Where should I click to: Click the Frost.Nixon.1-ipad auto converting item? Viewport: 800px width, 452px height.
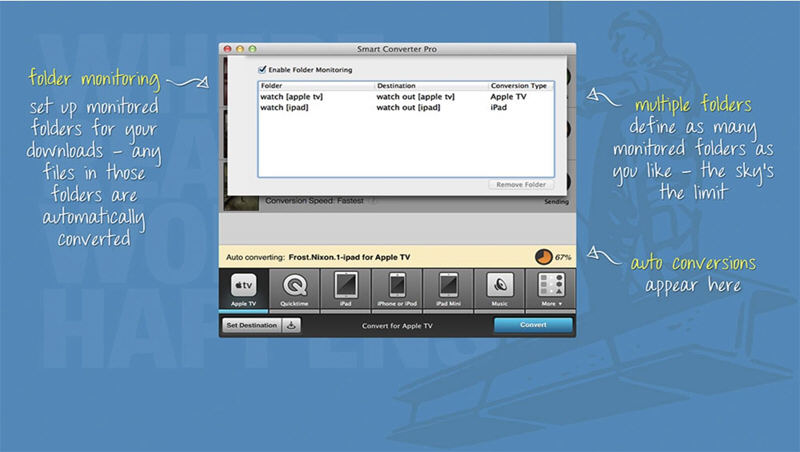349,257
